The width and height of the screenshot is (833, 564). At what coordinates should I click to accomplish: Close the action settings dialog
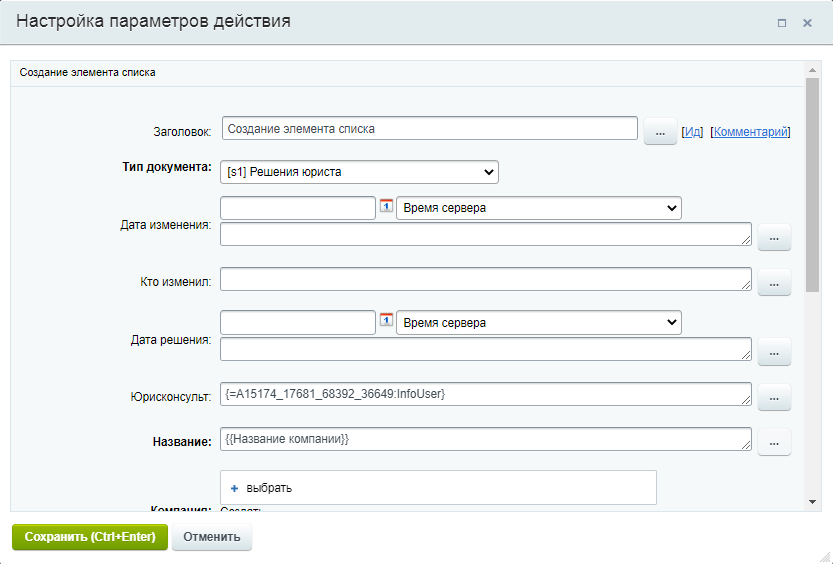(807, 23)
